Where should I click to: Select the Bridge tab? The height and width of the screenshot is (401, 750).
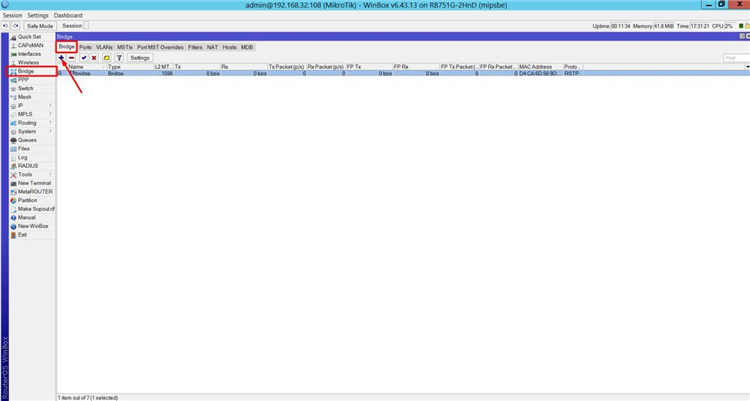point(66,47)
